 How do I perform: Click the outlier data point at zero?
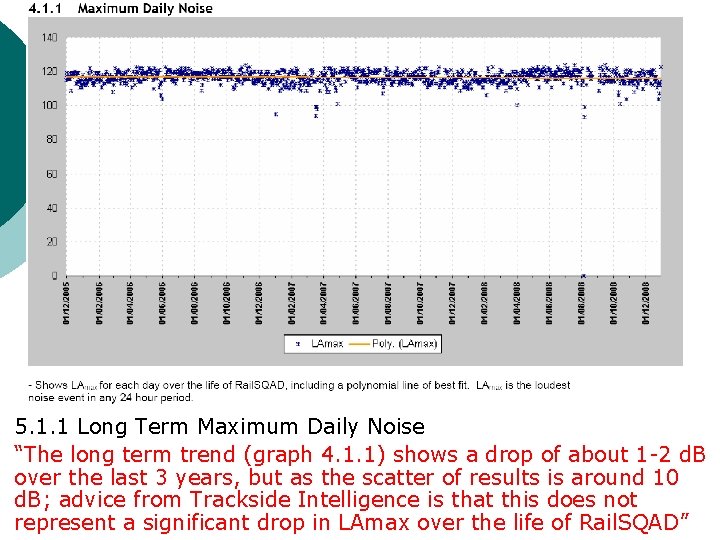click(583, 276)
